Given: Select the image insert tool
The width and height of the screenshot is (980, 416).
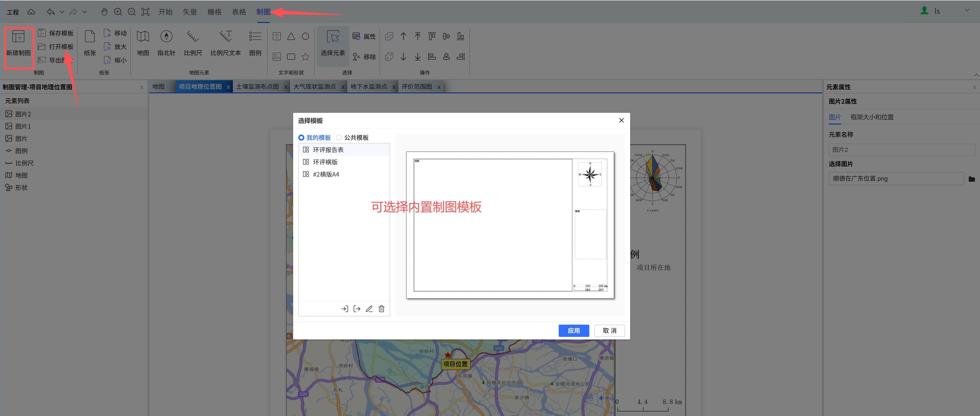Looking at the screenshot, I should point(277,57).
